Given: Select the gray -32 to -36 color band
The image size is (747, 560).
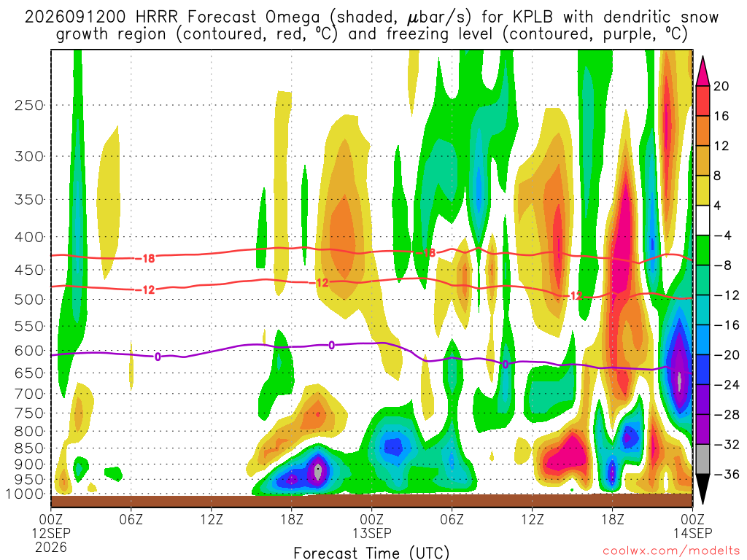Looking at the screenshot, I should [703, 459].
